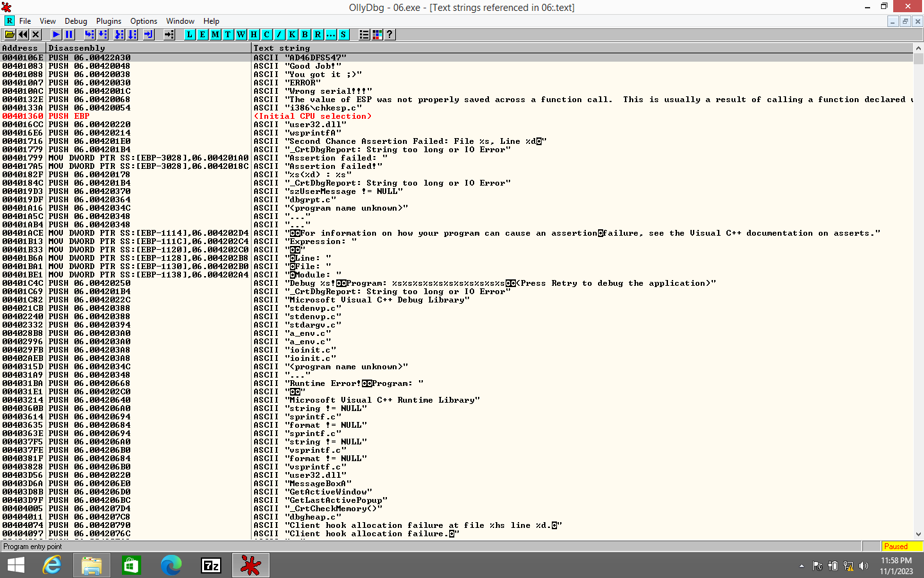Click Execute till return icon
The width and height of the screenshot is (924, 578).
pos(149,35)
